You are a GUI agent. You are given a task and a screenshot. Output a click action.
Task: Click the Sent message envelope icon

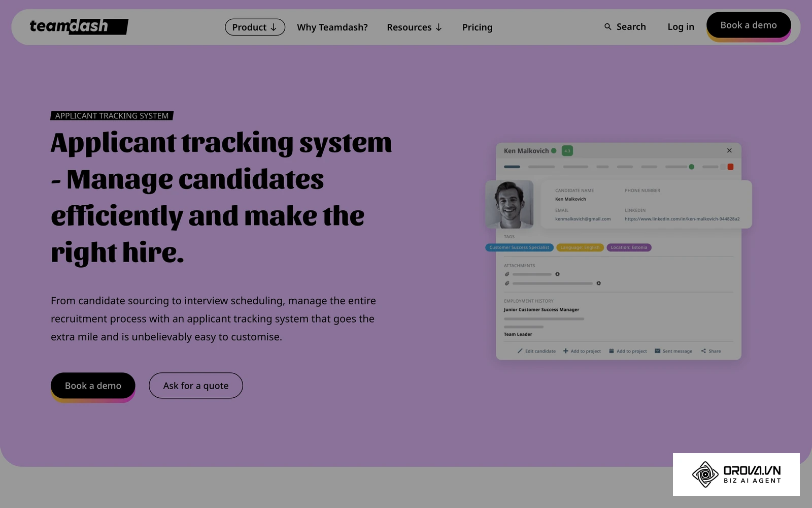tap(657, 351)
